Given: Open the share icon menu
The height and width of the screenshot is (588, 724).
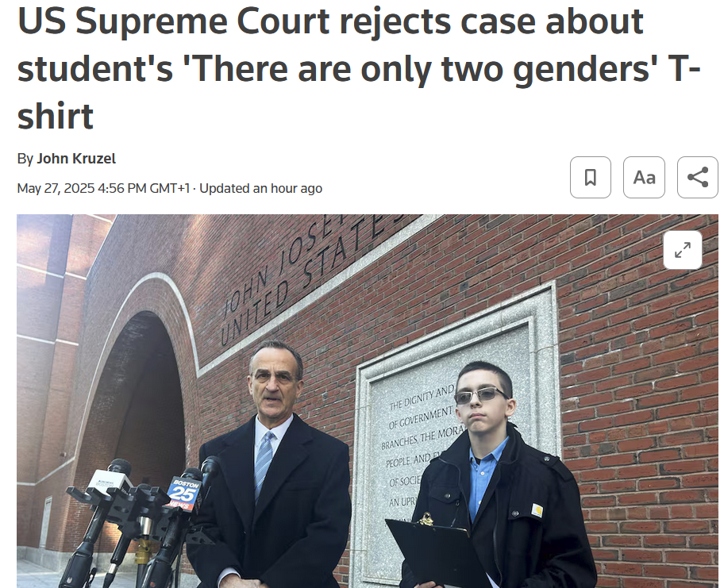Looking at the screenshot, I should (697, 177).
